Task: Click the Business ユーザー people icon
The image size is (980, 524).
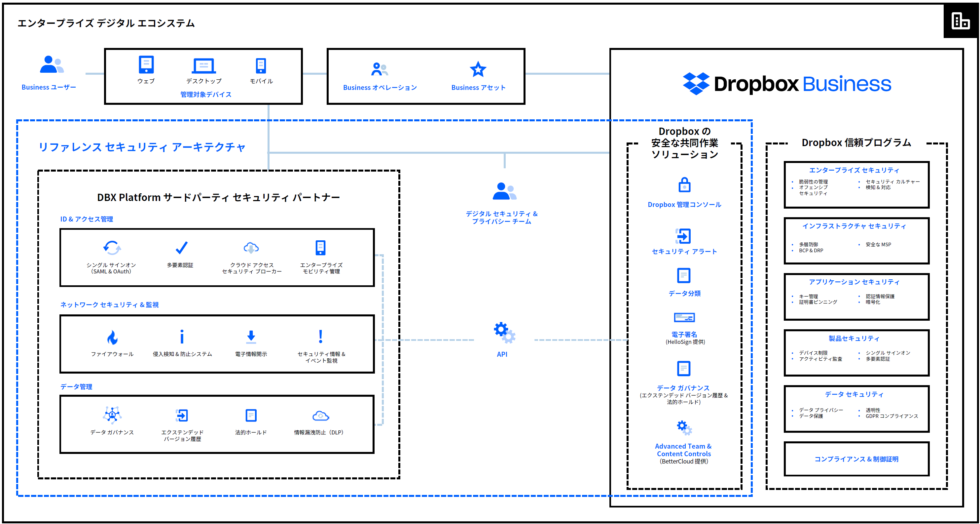Action: (52, 64)
